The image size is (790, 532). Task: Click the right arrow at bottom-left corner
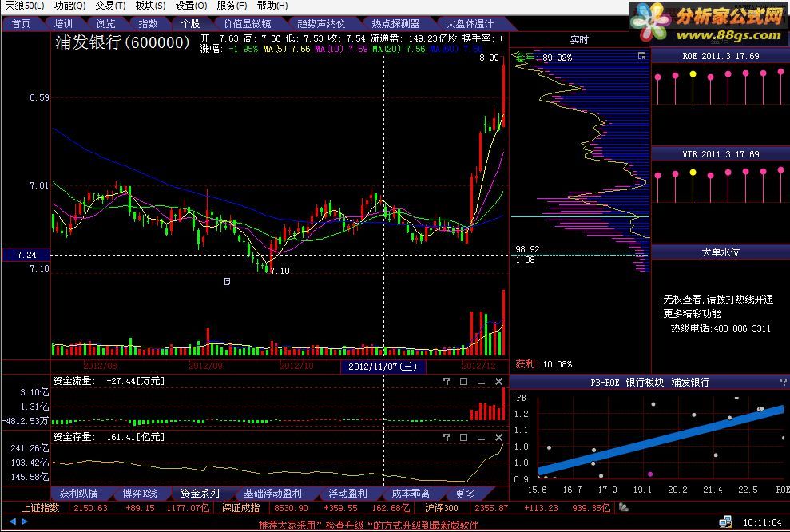[x=24, y=522]
